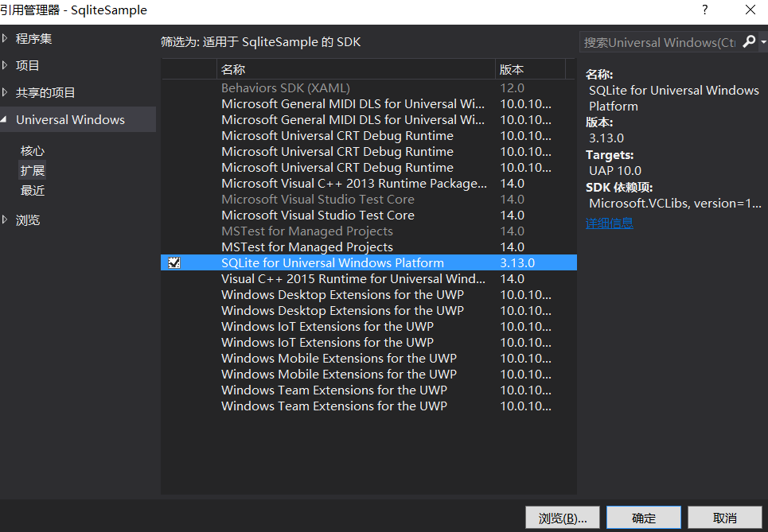
Task: Select the 扩展 subcategory
Action: coord(33,170)
